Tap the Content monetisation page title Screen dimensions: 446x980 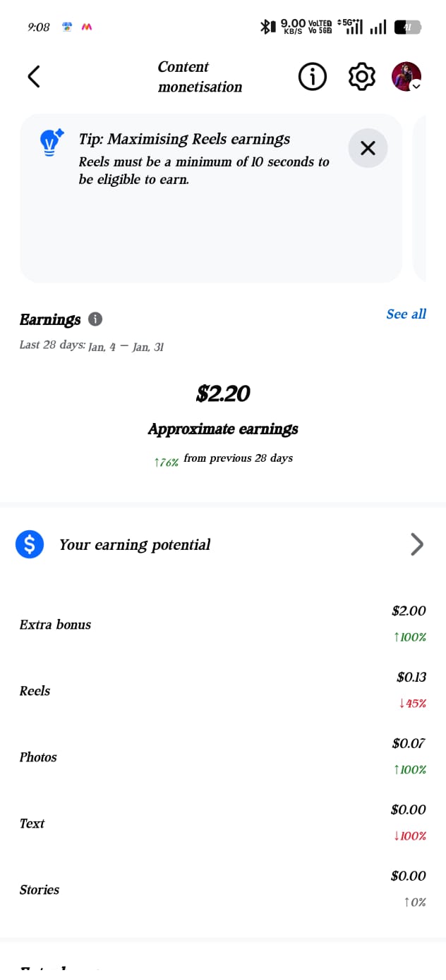(200, 76)
